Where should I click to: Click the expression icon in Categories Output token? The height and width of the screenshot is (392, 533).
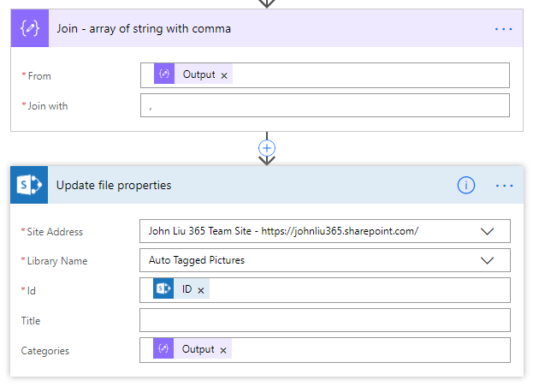pyautogui.click(x=164, y=349)
